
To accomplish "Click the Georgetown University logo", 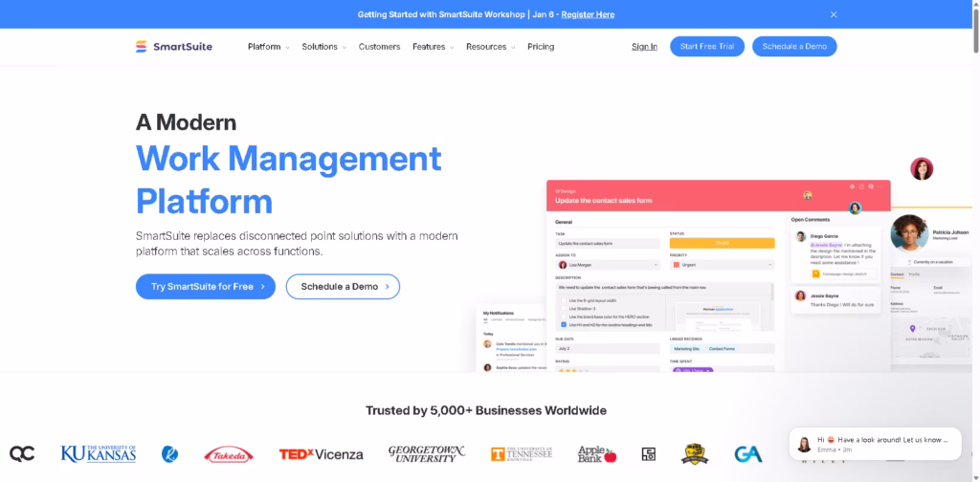I will [426, 453].
